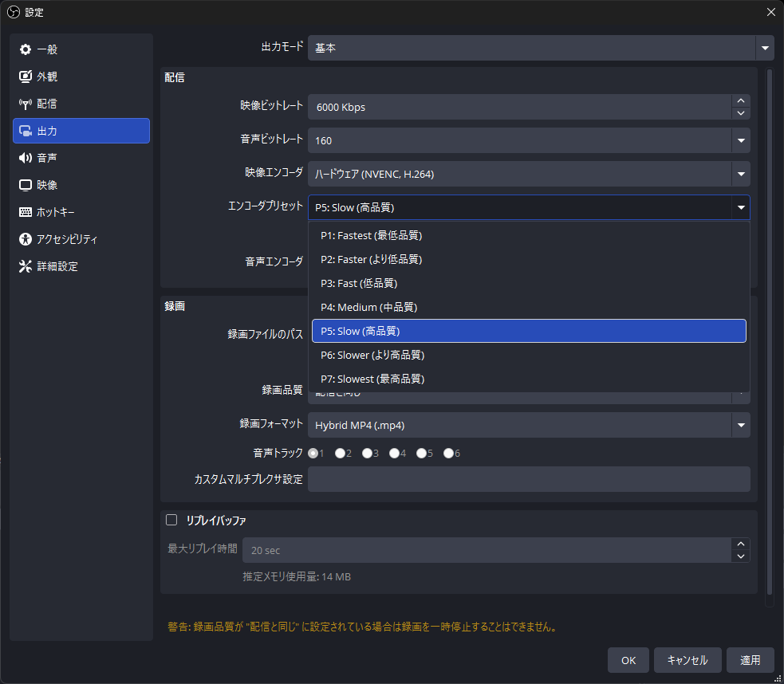Choose P1: Fastest (最低品質) preset
784x684 pixels.
pos(529,235)
